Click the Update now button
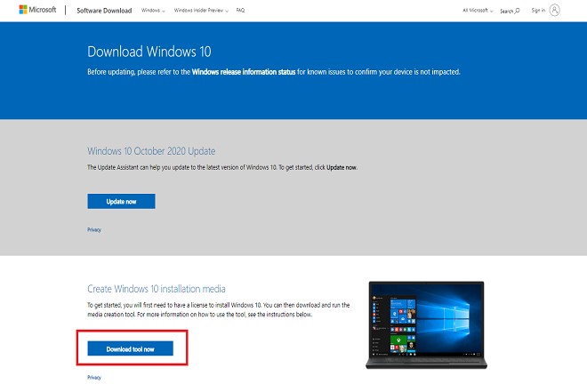587x392 pixels. tap(121, 201)
